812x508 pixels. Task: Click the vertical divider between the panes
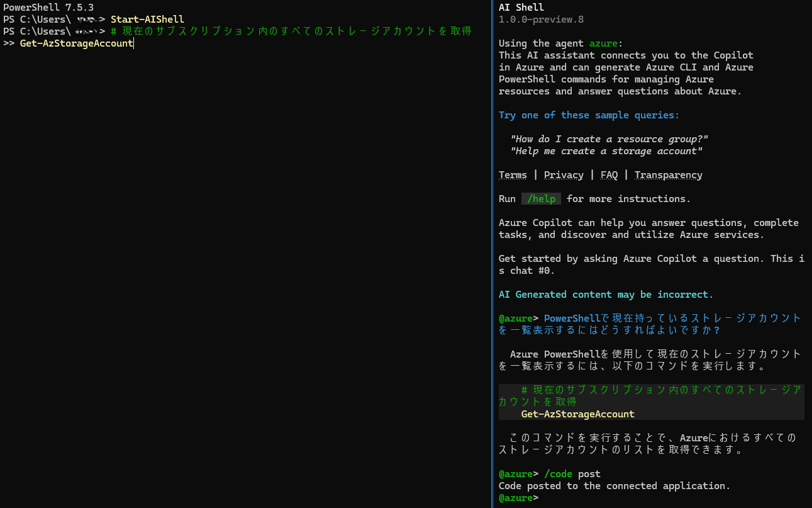tap(491, 254)
